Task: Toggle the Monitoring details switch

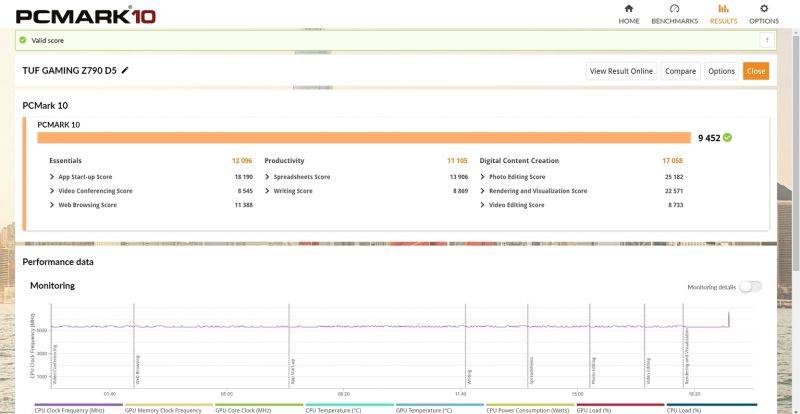Action: point(750,287)
